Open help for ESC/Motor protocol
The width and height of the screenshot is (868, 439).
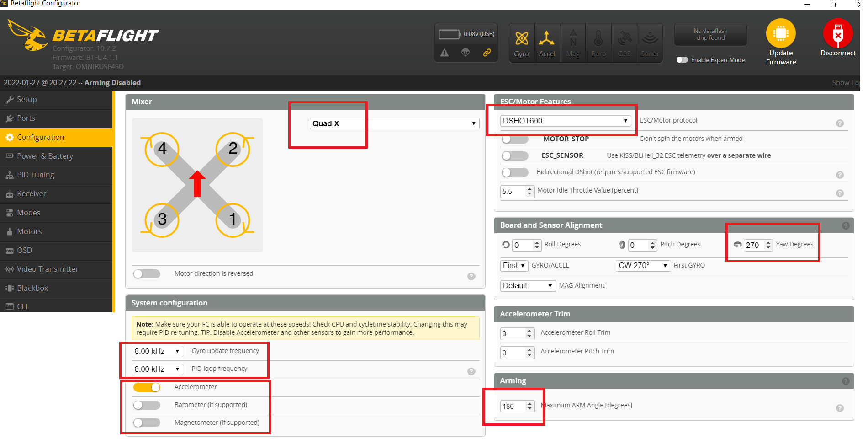[x=840, y=123]
